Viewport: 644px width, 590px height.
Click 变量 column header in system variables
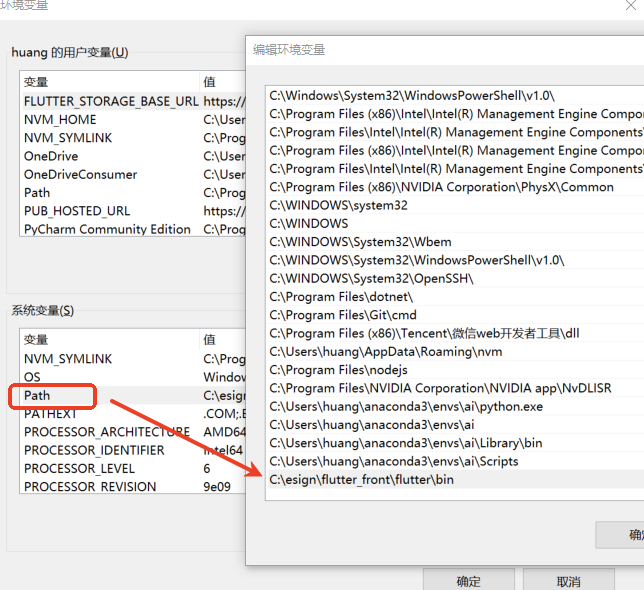[x=109, y=340]
